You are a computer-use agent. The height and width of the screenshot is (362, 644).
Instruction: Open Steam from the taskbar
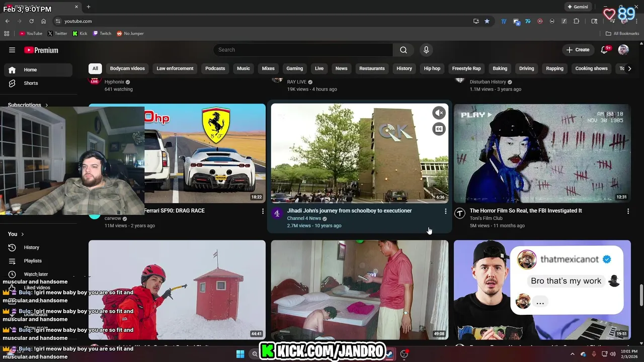[390, 354]
